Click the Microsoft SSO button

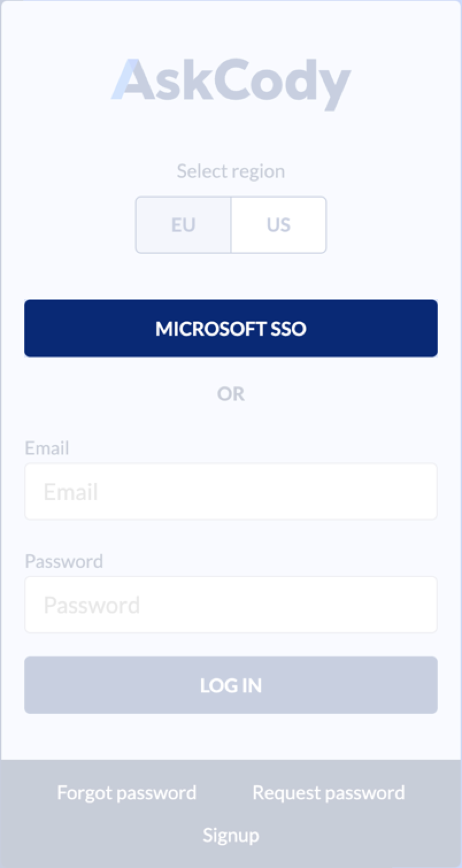coord(230,328)
